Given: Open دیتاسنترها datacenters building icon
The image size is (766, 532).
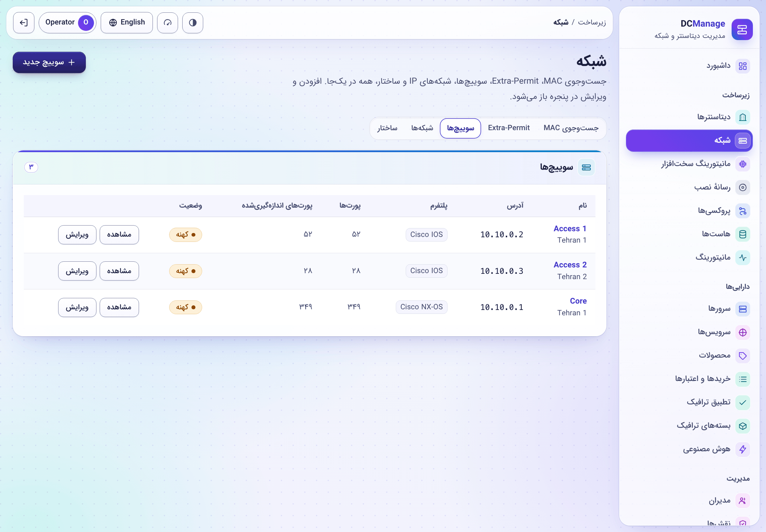Looking at the screenshot, I should click(743, 117).
